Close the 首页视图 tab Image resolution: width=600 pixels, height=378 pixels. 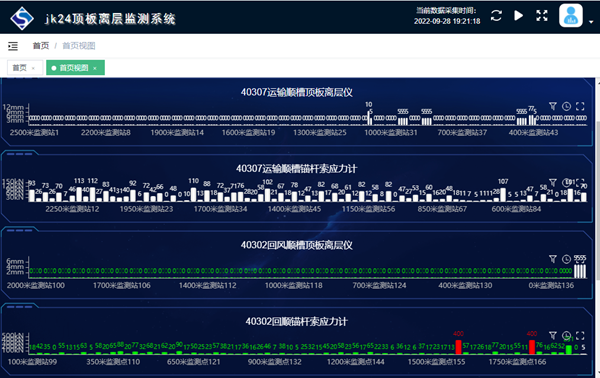[95, 68]
